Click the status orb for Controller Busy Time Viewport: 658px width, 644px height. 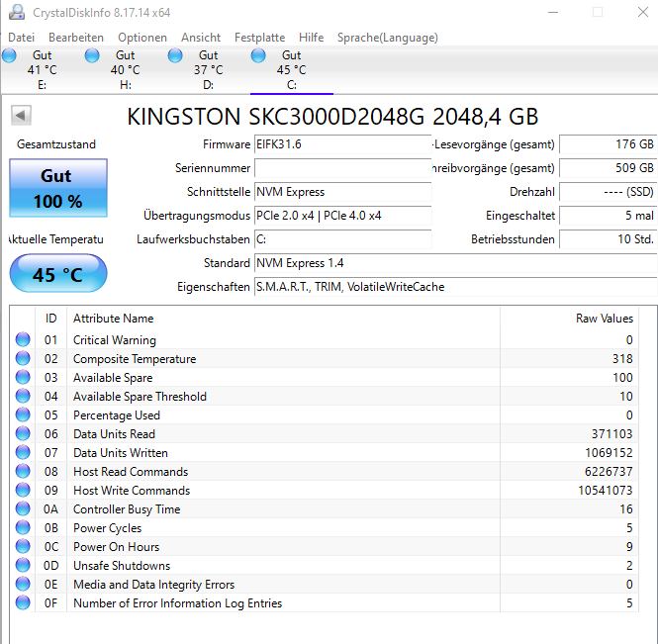point(23,508)
